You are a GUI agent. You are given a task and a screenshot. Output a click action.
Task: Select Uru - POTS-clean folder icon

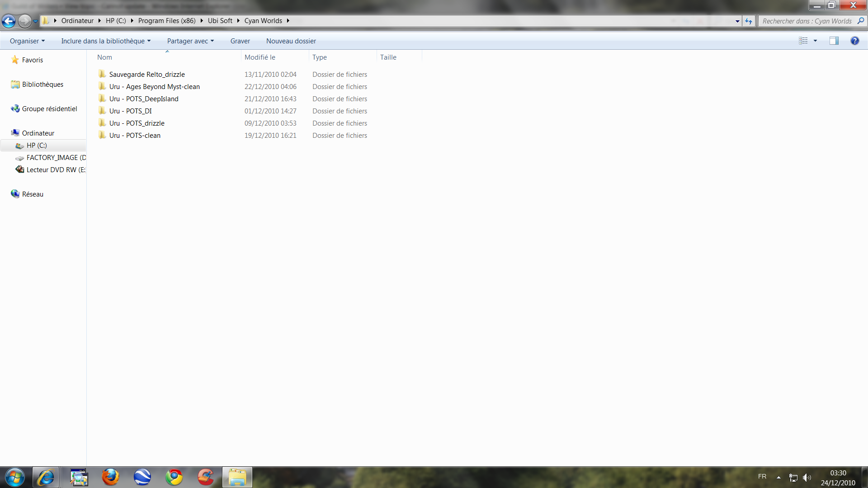(102, 135)
